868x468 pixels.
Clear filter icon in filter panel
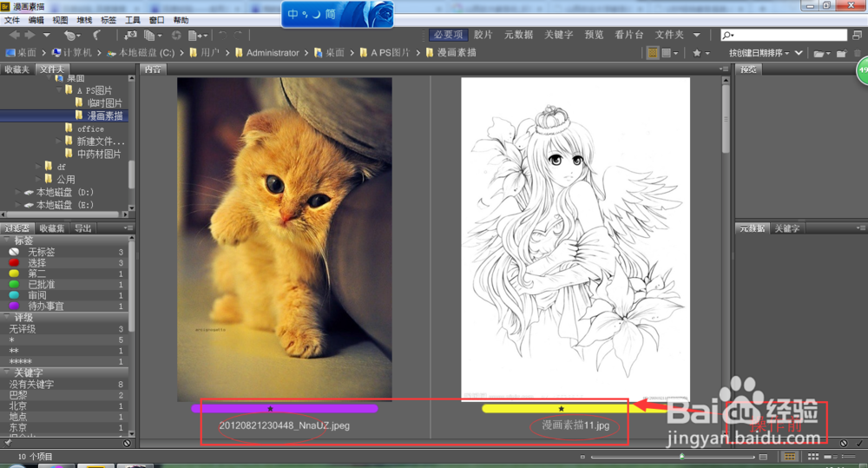click(127, 443)
